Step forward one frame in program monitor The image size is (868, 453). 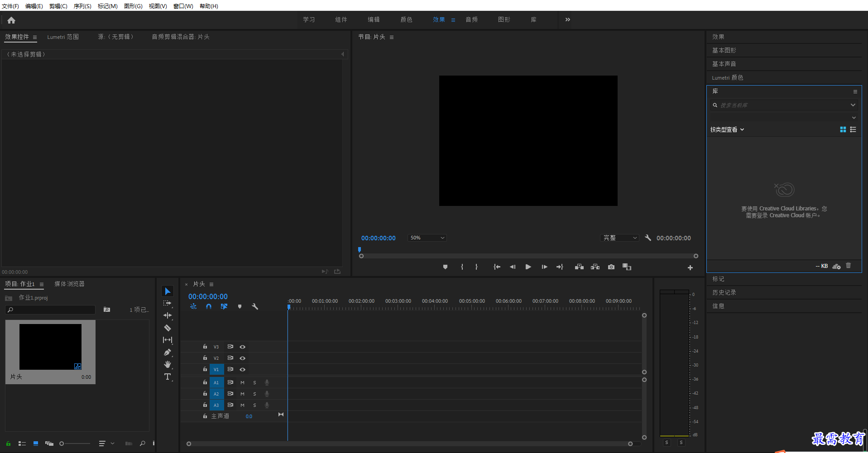pos(544,267)
